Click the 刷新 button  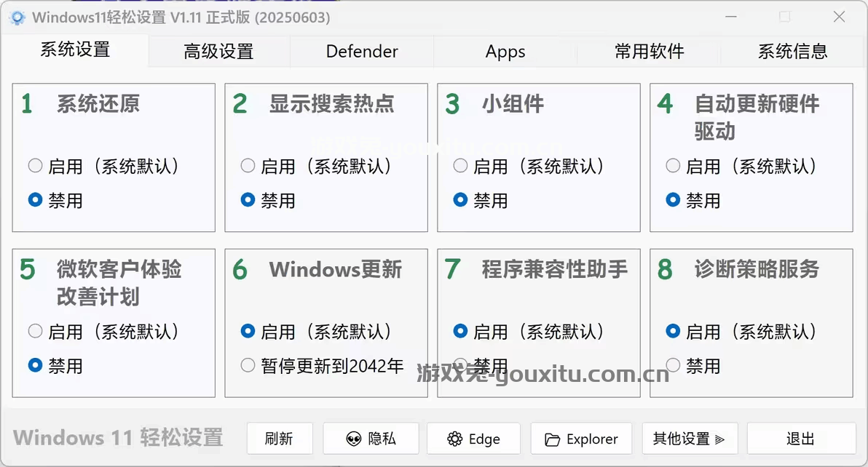280,439
